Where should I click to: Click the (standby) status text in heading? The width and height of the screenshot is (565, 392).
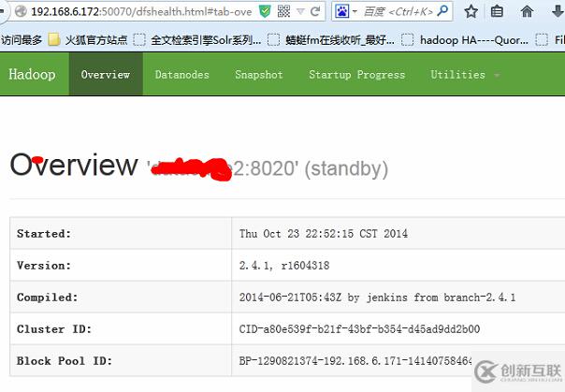(346, 169)
